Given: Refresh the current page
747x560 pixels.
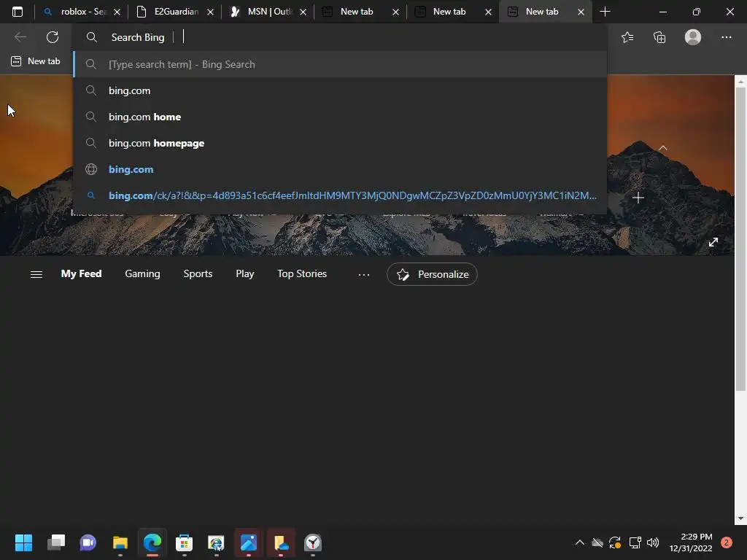Looking at the screenshot, I should 53,37.
